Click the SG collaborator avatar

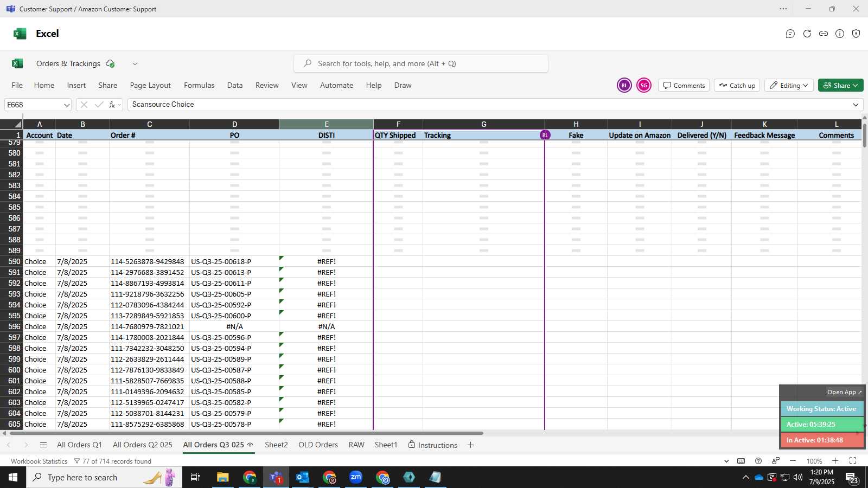[x=644, y=85]
